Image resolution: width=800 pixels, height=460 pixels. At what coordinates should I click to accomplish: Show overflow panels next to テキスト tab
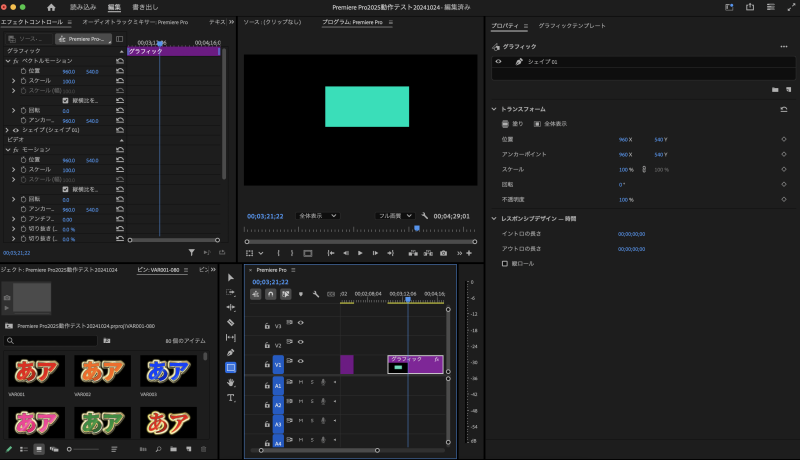point(231,22)
